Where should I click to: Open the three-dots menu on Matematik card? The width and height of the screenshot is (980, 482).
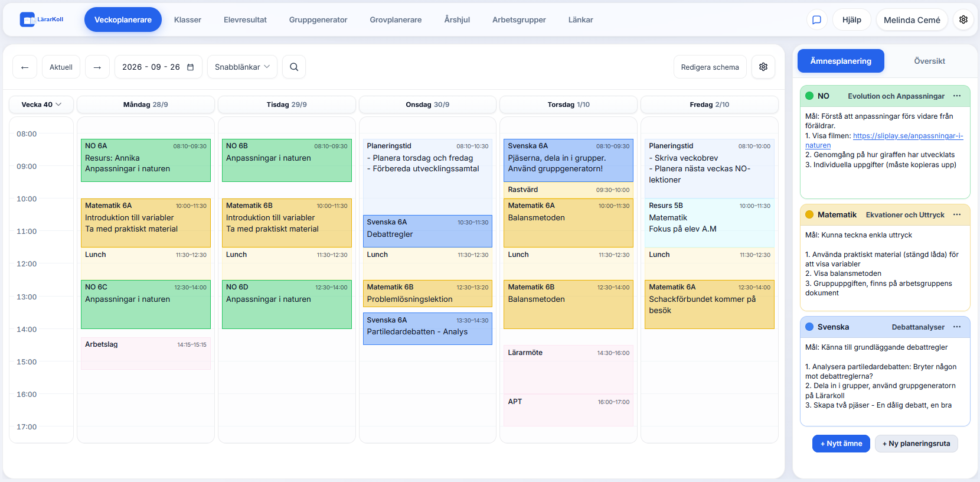pos(957,215)
